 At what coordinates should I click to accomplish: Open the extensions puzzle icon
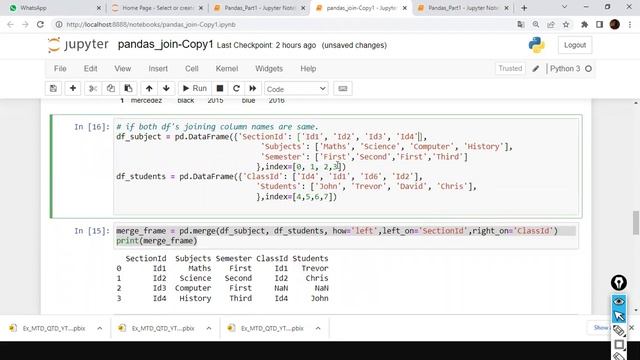584,24
